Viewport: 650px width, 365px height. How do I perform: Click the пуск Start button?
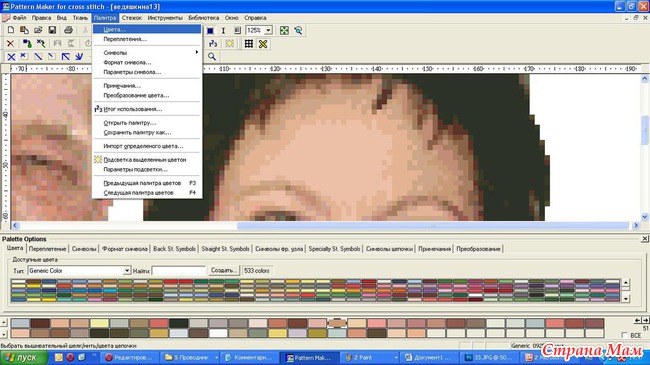pyautogui.click(x=23, y=358)
